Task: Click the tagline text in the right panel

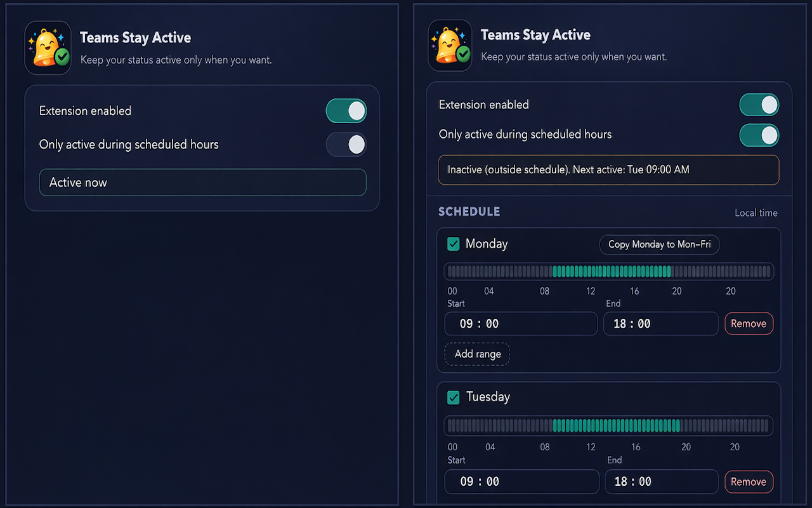Action: (574, 57)
